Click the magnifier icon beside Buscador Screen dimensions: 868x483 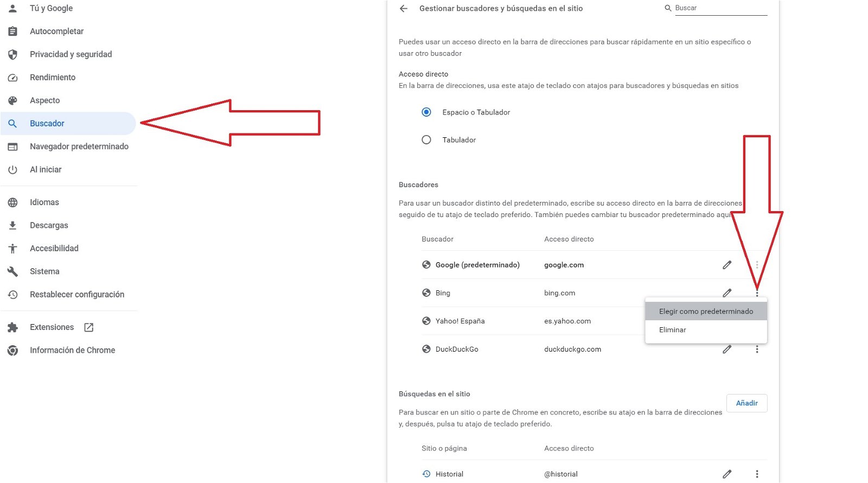tap(12, 124)
